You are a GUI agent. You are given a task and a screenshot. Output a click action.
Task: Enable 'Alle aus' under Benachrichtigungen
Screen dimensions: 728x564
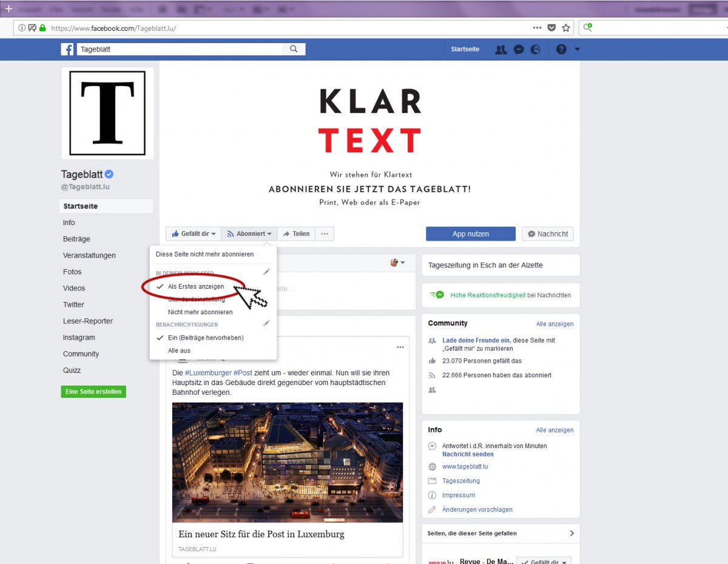(179, 351)
